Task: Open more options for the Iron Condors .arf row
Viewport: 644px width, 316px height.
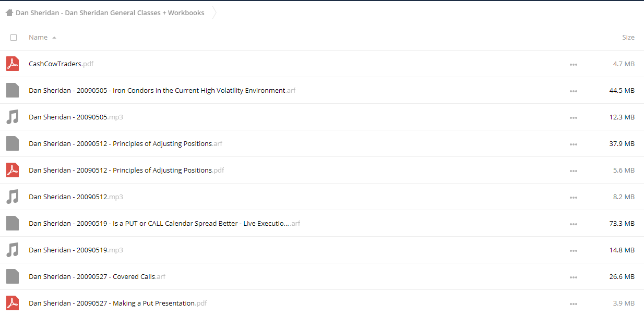Action: pos(574,91)
